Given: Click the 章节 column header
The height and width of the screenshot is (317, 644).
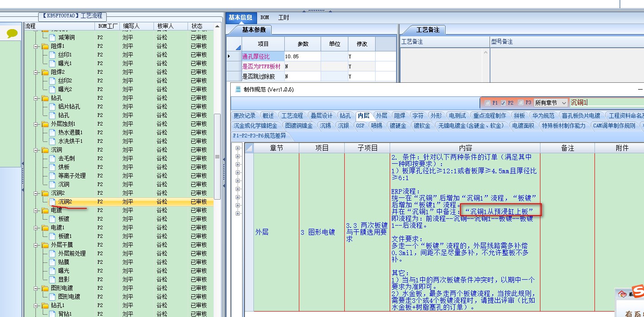Looking at the screenshot, I should 276,148.
